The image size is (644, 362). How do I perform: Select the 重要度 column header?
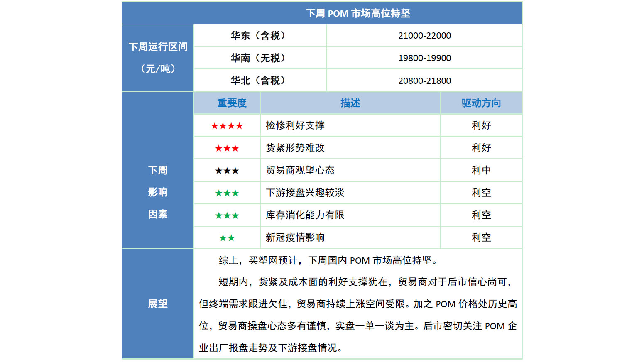tap(232, 103)
